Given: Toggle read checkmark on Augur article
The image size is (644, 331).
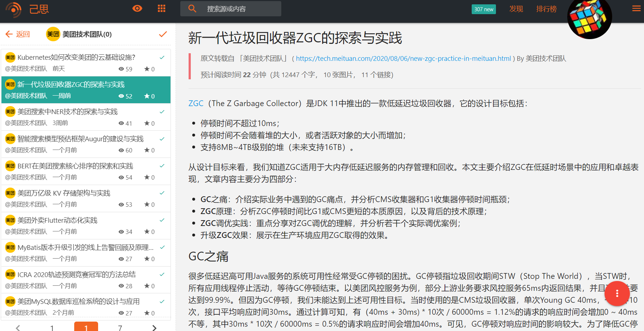Looking at the screenshot, I should (x=162, y=139).
